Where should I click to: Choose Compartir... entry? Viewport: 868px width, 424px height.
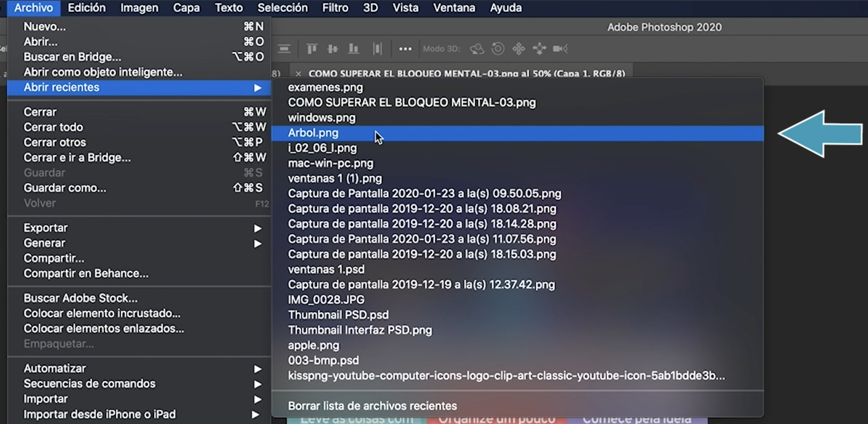tap(139, 258)
